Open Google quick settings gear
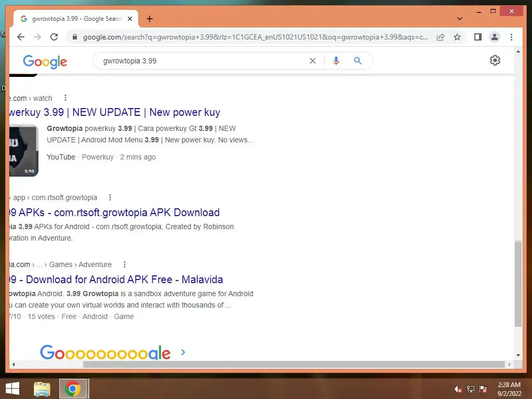532x399 pixels. pos(495,60)
